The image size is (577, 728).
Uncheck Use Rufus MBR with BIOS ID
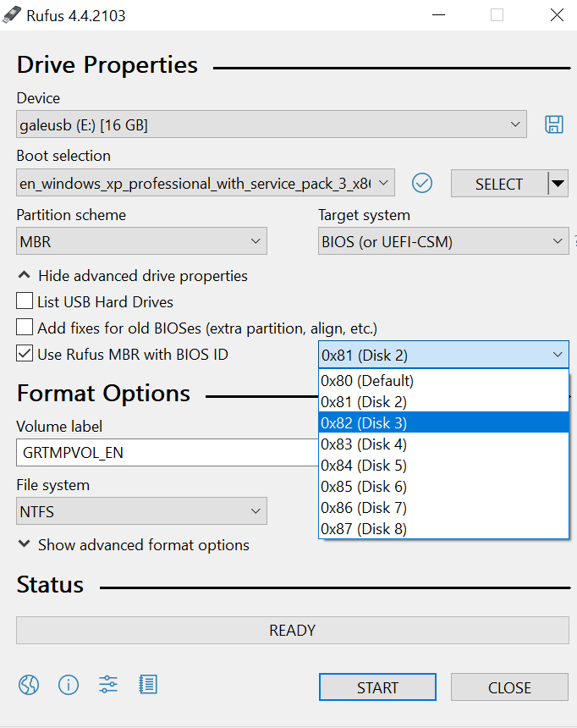25,353
